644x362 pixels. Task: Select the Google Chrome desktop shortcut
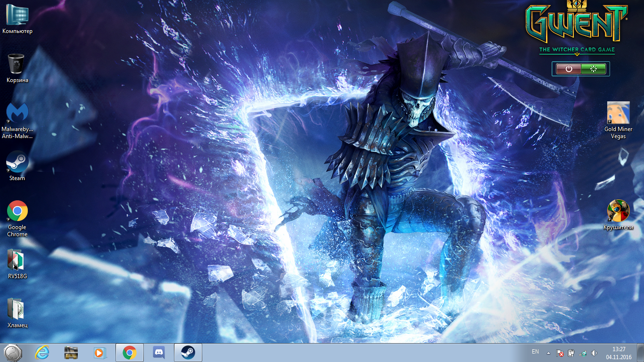coord(17,218)
